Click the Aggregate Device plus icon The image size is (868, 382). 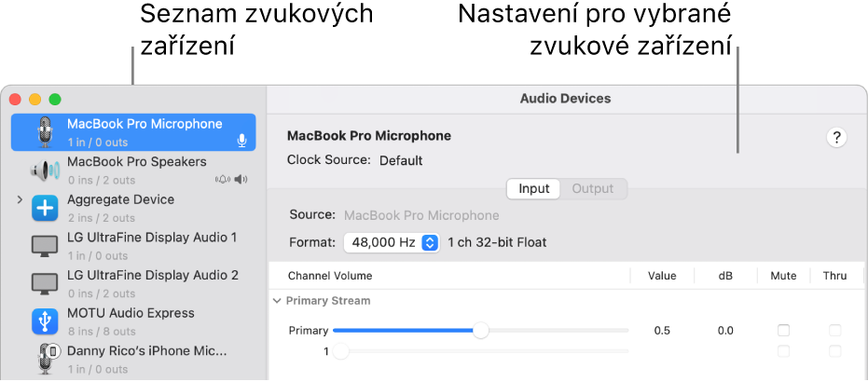(45, 208)
